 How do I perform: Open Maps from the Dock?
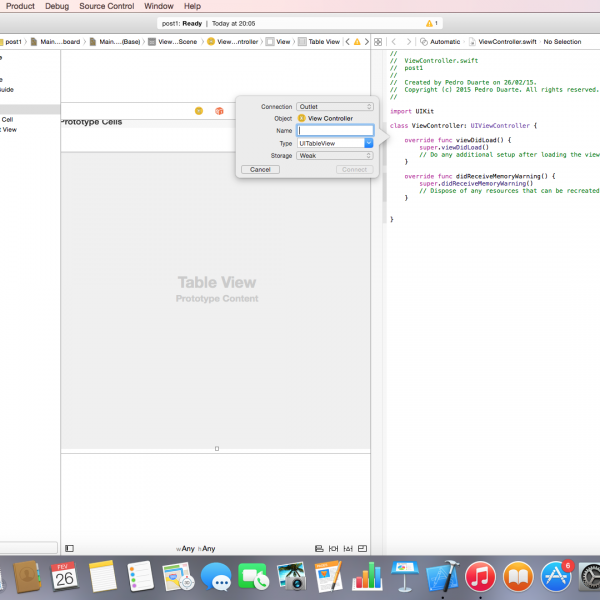[x=178, y=576]
